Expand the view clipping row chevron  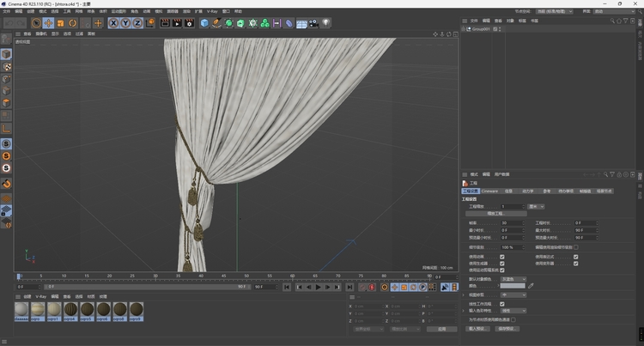point(464,295)
